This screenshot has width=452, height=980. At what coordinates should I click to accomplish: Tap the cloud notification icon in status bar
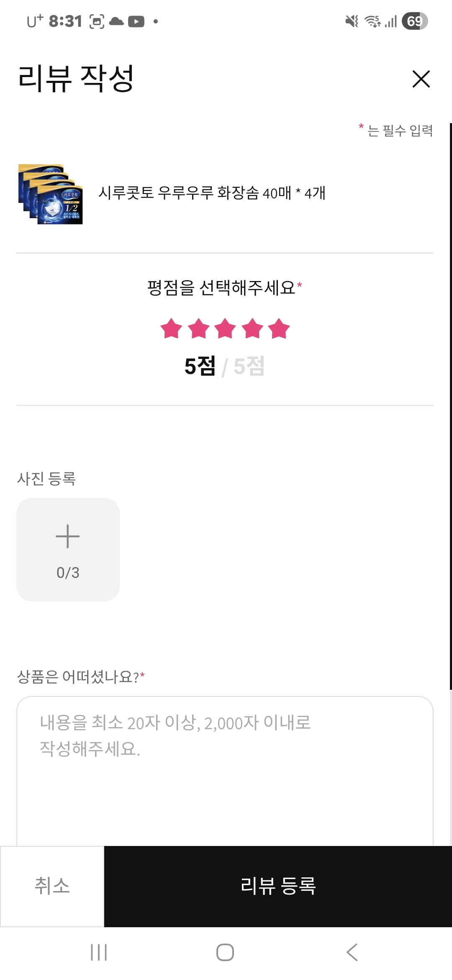[116, 21]
